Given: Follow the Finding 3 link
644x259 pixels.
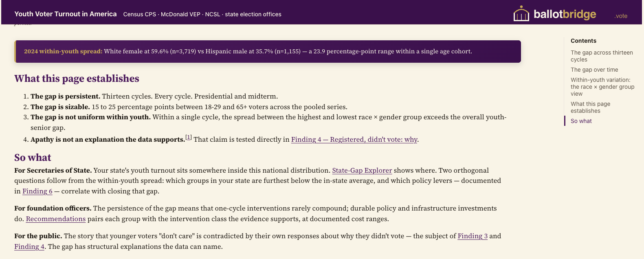Looking at the screenshot, I should click(x=473, y=236).
